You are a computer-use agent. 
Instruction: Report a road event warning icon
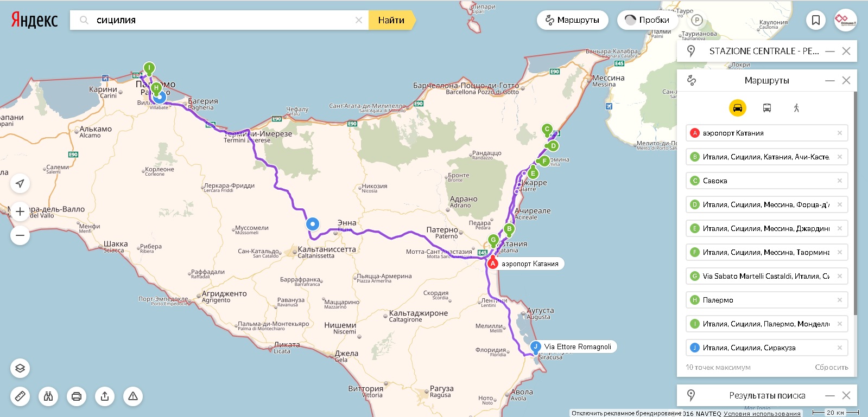pyautogui.click(x=133, y=396)
